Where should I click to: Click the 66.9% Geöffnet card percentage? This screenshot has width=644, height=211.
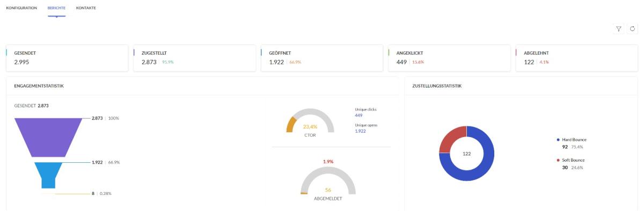295,62
